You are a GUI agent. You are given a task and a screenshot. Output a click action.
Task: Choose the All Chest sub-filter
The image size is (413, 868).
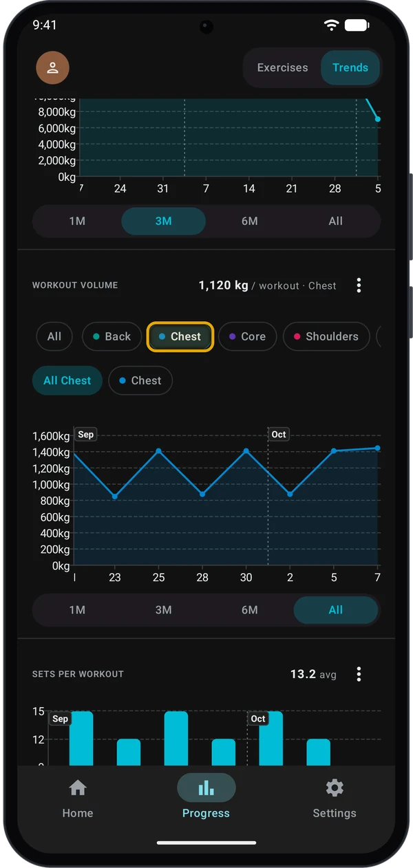(x=67, y=380)
